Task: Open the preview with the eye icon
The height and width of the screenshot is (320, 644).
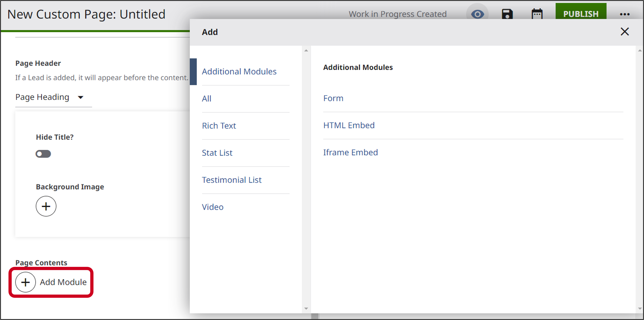Action: click(x=477, y=14)
